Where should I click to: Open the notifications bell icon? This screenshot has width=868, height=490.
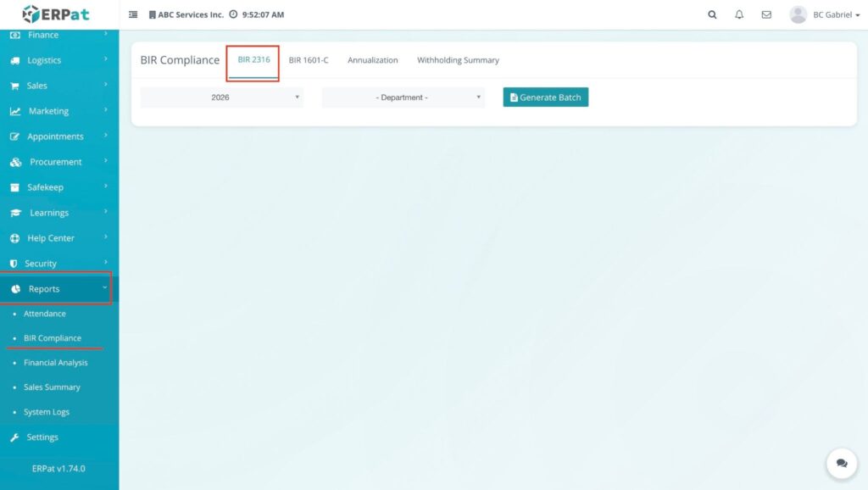coord(739,14)
